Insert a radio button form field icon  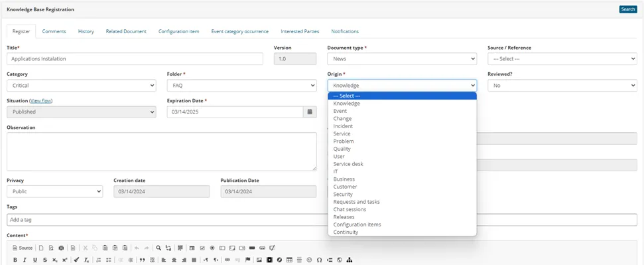(x=212, y=248)
